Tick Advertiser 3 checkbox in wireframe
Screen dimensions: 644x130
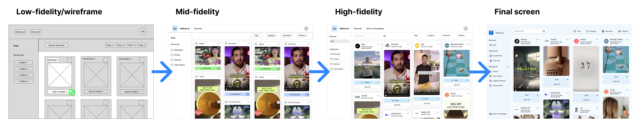(142, 60)
